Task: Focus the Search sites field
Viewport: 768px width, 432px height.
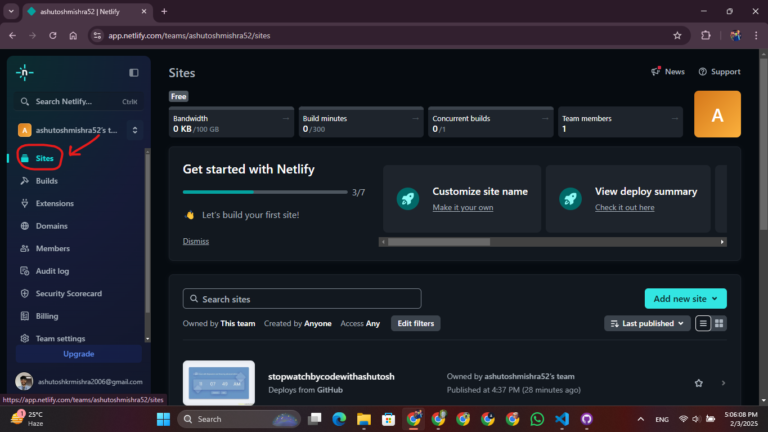Action: pos(302,299)
